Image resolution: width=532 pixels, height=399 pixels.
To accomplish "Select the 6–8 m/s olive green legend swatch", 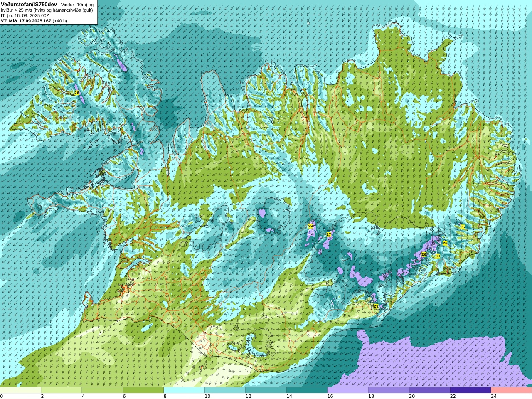I will click(x=143, y=390).
